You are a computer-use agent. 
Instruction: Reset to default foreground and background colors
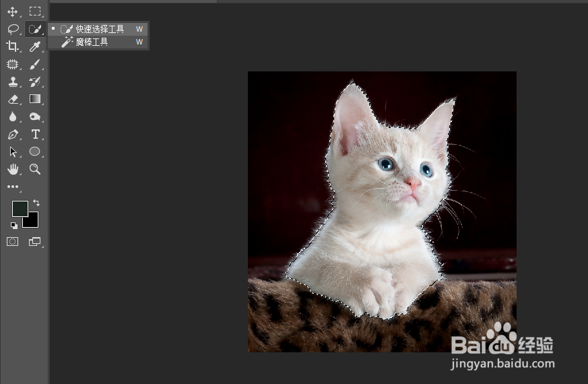point(14,226)
